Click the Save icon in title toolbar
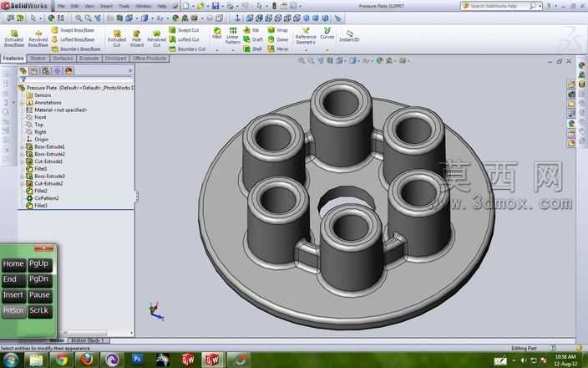Image resolution: width=588 pixels, height=368 pixels. [215, 6]
